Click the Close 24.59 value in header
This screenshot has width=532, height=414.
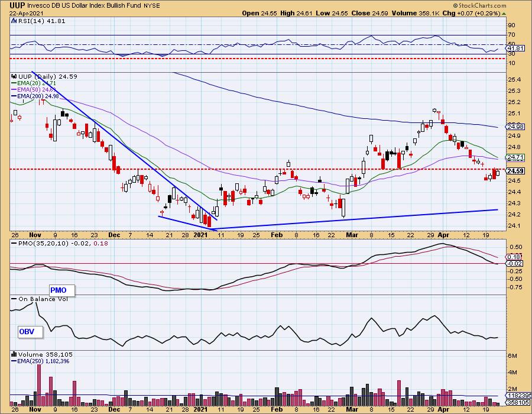369,13
